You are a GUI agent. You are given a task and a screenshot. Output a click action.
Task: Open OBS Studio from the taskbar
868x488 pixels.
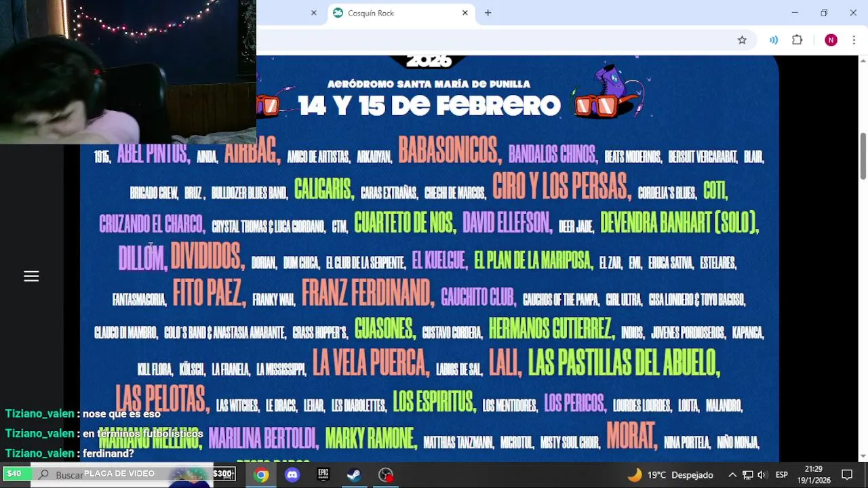click(385, 474)
